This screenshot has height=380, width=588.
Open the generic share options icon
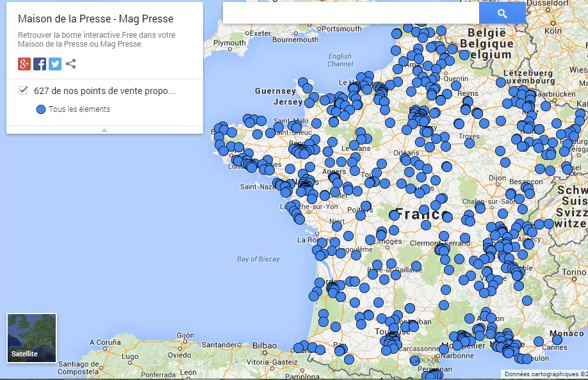(x=71, y=64)
